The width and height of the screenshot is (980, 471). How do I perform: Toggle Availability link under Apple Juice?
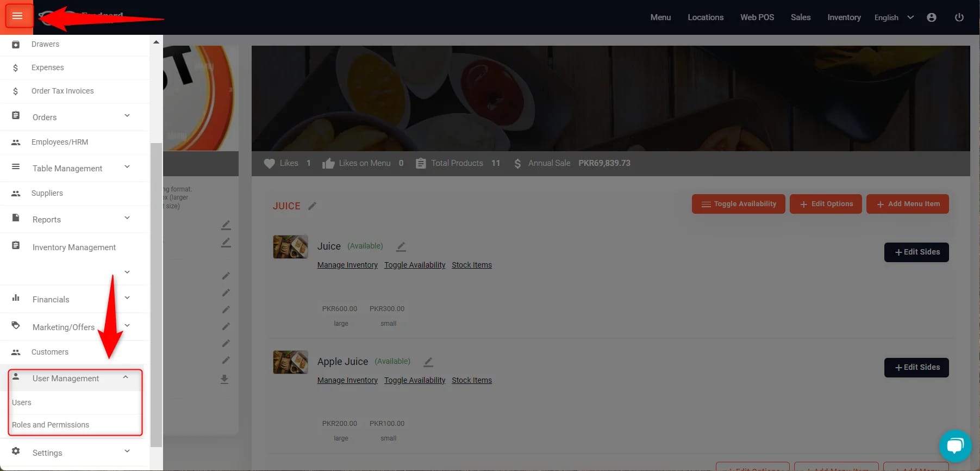(x=414, y=380)
